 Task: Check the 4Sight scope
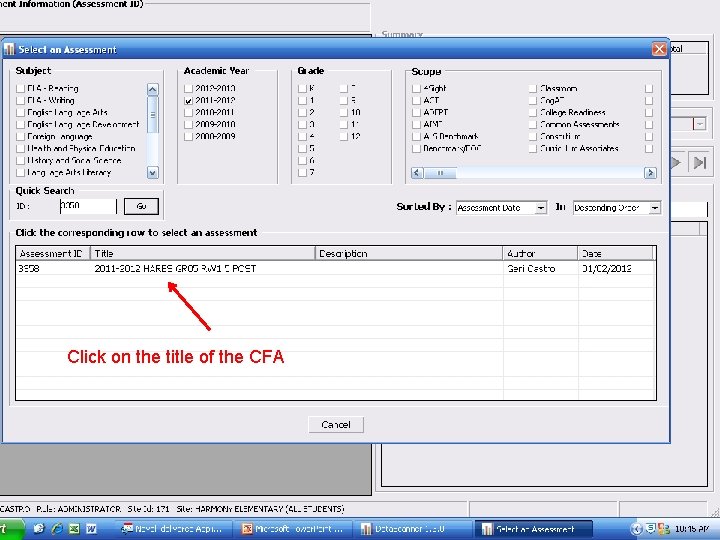(416, 89)
